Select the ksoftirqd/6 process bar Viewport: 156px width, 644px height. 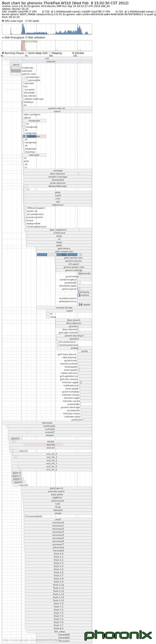(x=49, y=426)
